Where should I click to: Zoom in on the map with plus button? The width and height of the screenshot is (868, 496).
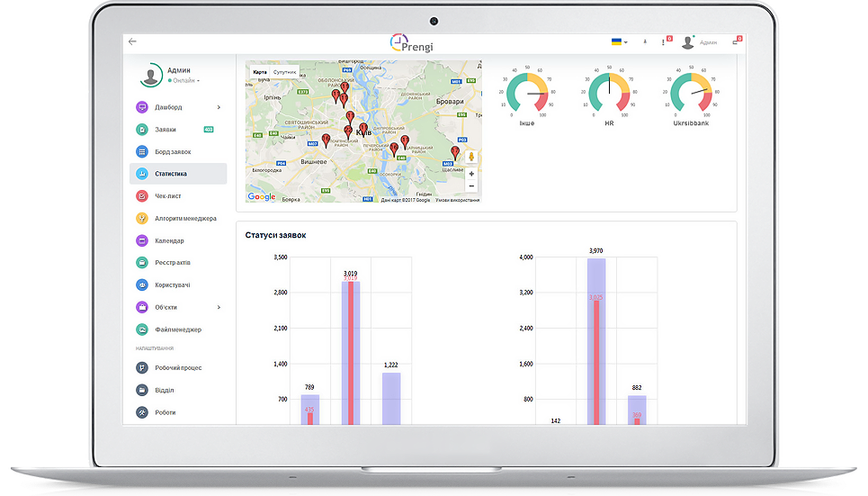pos(471,174)
